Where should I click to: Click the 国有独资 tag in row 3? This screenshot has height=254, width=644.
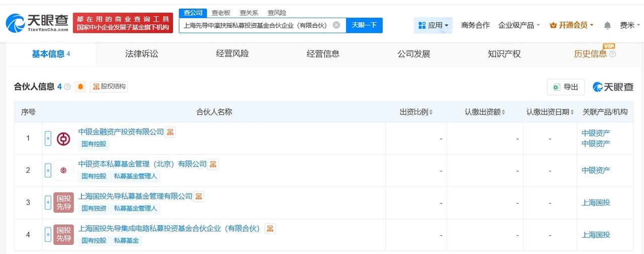[94, 209]
